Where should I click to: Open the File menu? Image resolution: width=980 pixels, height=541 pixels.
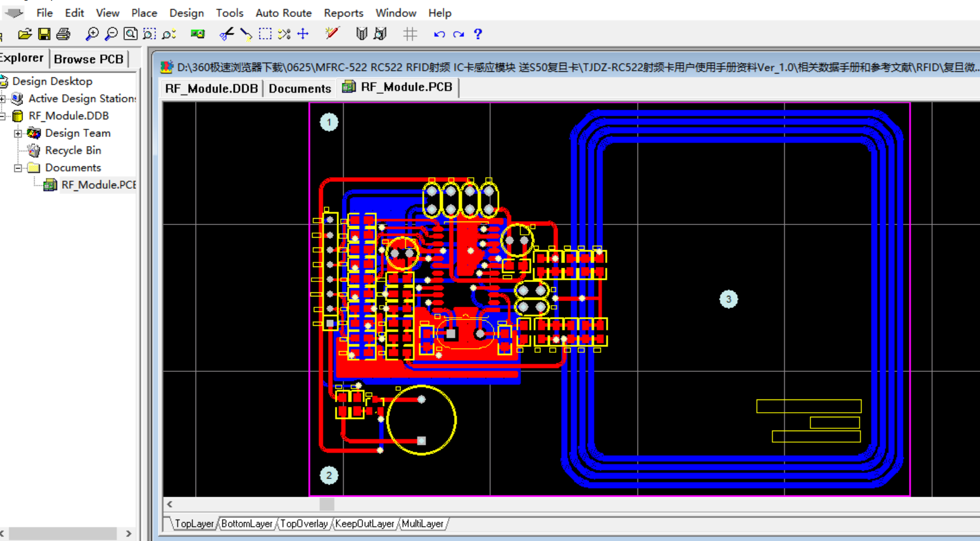coord(44,13)
